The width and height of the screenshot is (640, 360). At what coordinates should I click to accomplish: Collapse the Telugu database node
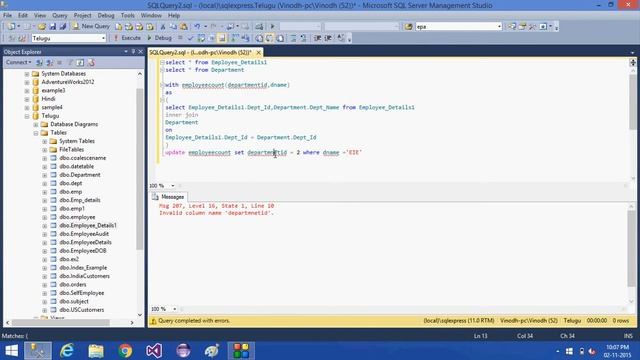27,116
